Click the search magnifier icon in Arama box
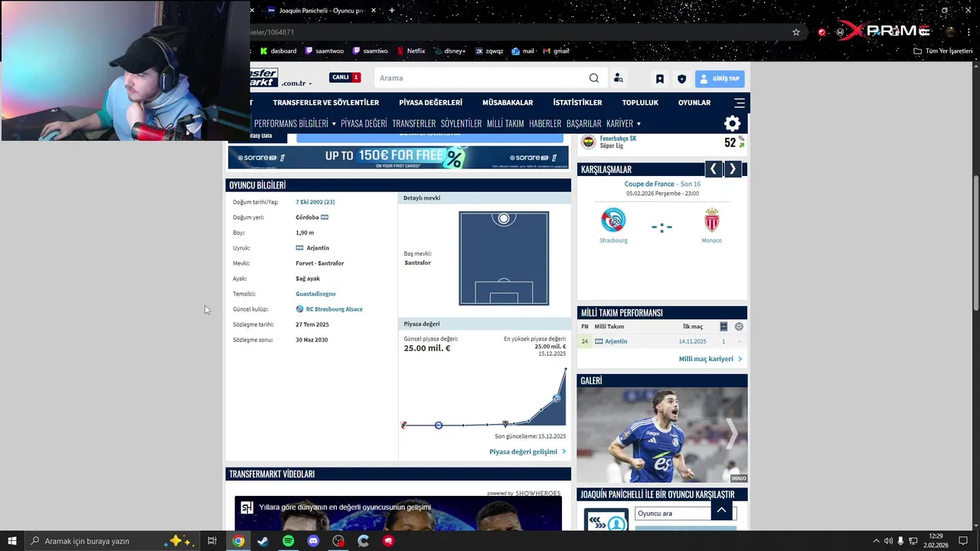This screenshot has width=980, height=551. [594, 78]
